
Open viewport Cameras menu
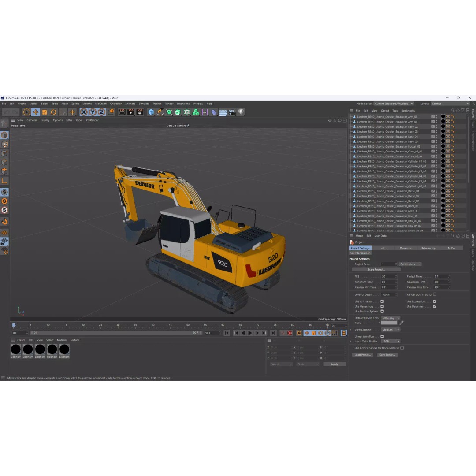click(x=32, y=120)
